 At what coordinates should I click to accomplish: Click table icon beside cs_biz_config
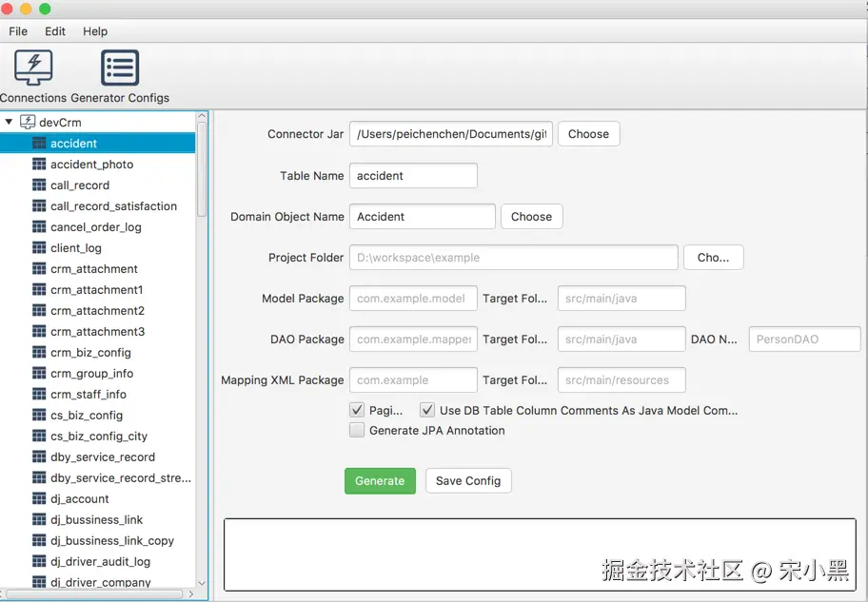pyautogui.click(x=39, y=415)
